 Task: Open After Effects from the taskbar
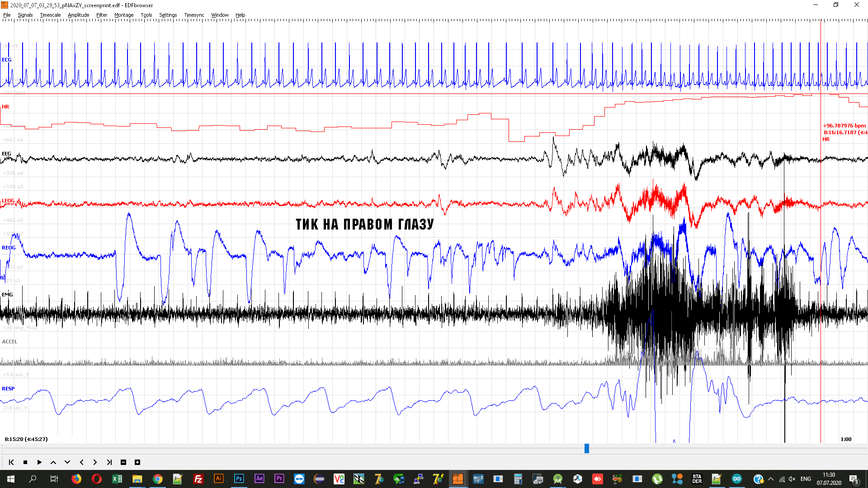pyautogui.click(x=259, y=479)
